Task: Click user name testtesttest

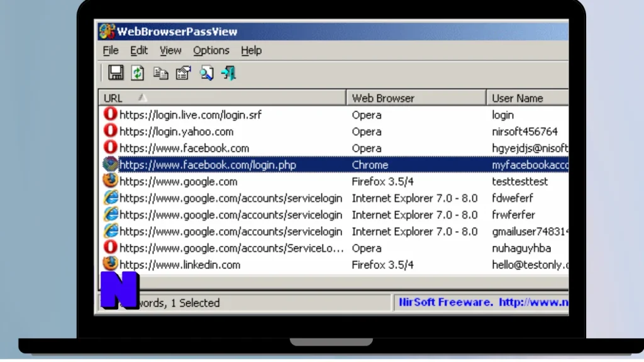Action: point(519,182)
